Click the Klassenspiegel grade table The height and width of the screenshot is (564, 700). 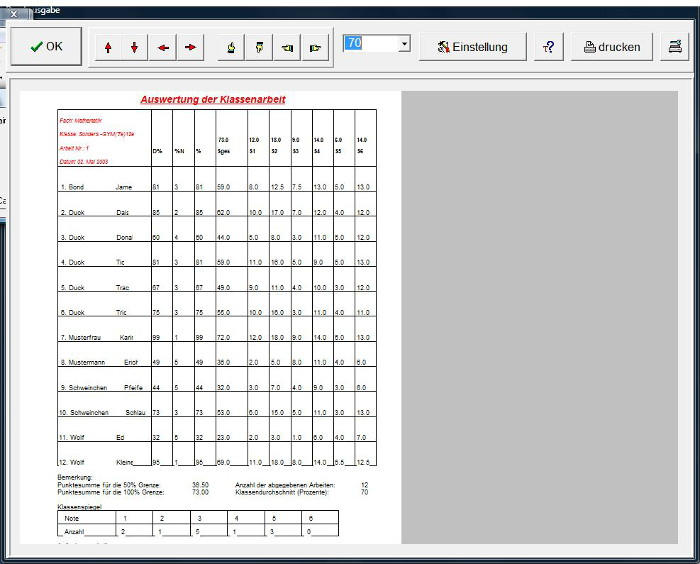tap(198, 525)
